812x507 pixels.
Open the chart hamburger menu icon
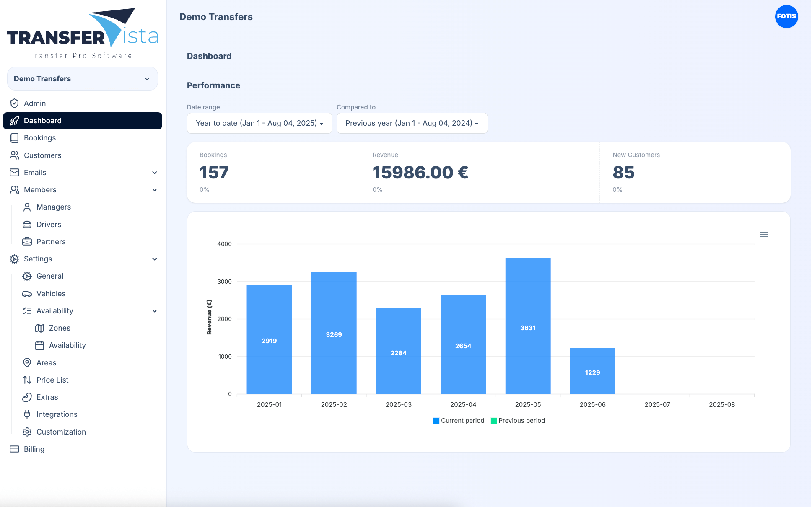pyautogui.click(x=764, y=235)
